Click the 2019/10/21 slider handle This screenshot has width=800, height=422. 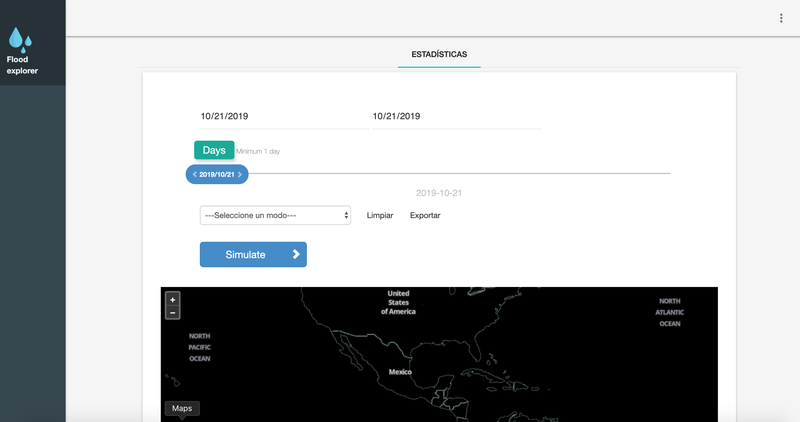[x=217, y=174]
